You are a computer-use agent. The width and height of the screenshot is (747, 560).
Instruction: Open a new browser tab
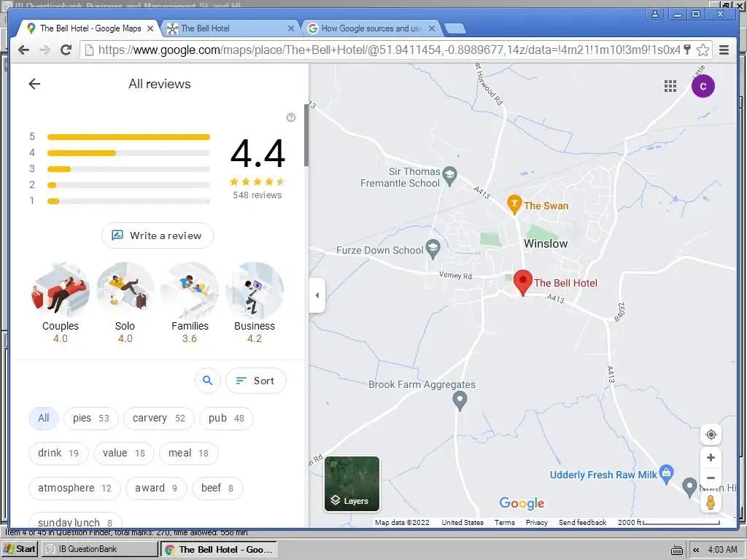455,28
